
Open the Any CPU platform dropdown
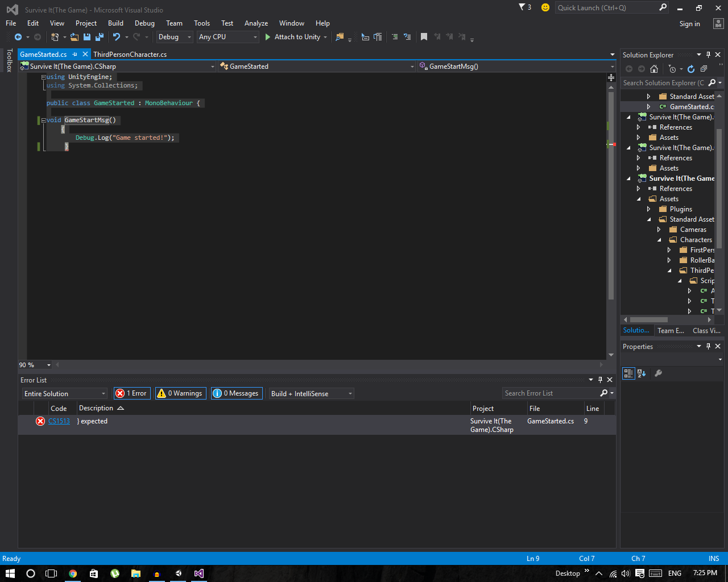228,37
